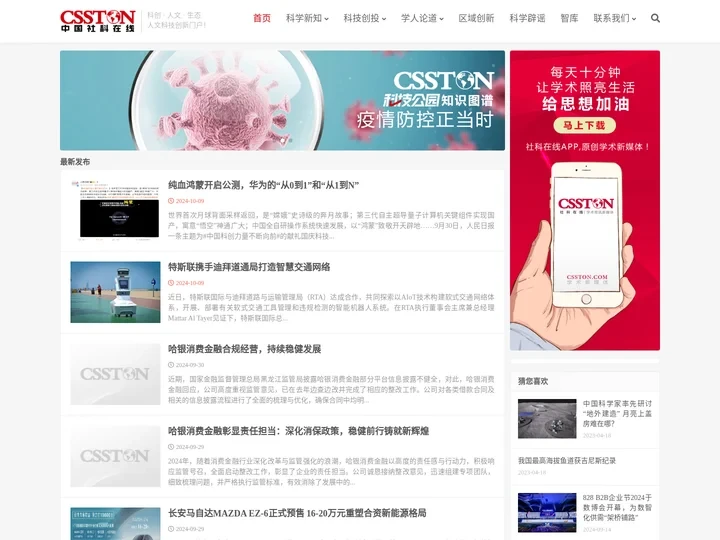Click the excerpt text of the 纯血鸿蒙 article
Viewport: 720px width, 540px height.
coord(331,225)
